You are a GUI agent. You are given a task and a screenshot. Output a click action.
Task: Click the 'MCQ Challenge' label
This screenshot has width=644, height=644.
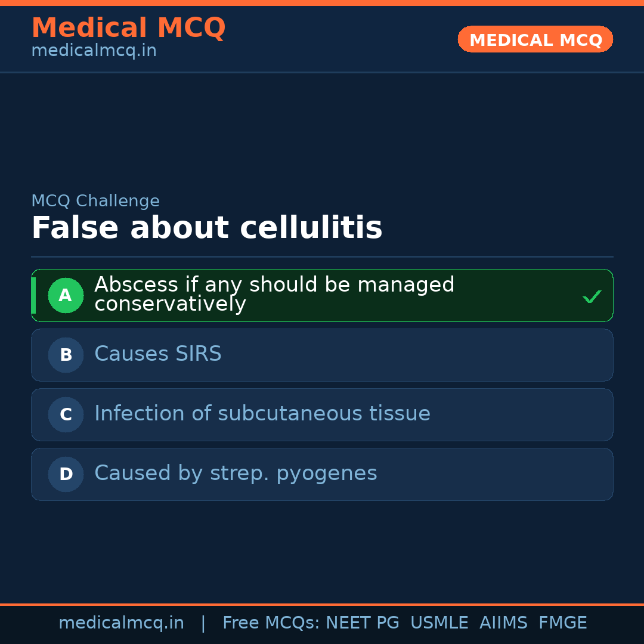click(95, 201)
